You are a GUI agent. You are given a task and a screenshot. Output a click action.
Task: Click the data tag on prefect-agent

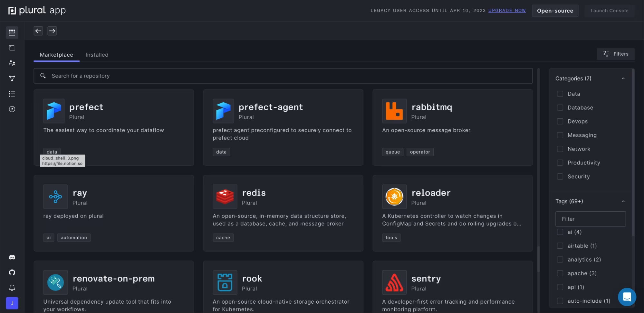[x=221, y=152]
